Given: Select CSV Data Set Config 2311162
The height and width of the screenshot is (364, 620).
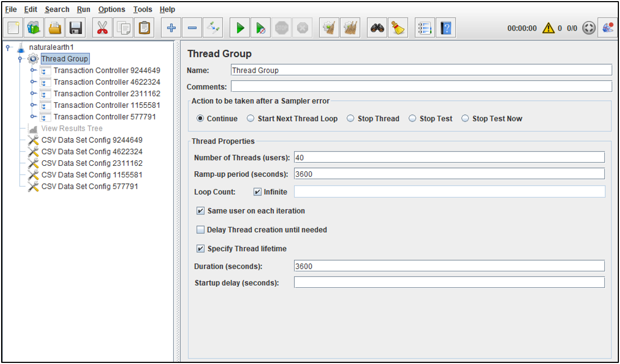Looking at the screenshot, I should [x=91, y=163].
